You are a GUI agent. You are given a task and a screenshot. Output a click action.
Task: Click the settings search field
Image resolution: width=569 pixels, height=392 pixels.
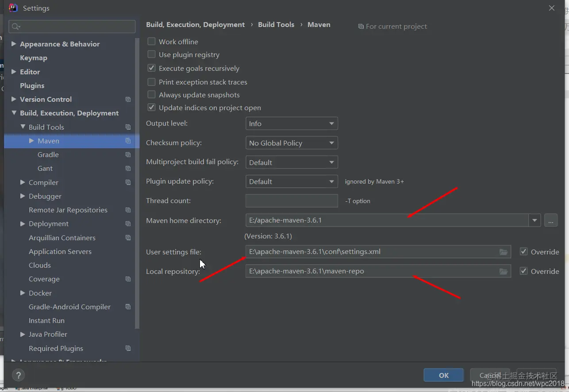pos(72,27)
